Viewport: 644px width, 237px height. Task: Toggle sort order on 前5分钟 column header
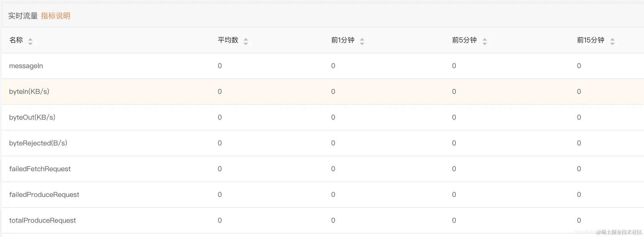464,40
